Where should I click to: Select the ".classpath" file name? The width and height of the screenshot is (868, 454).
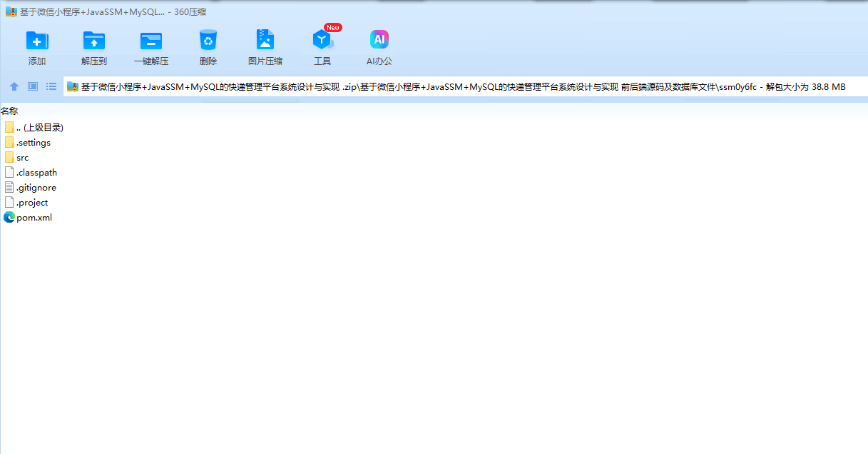[37, 173]
